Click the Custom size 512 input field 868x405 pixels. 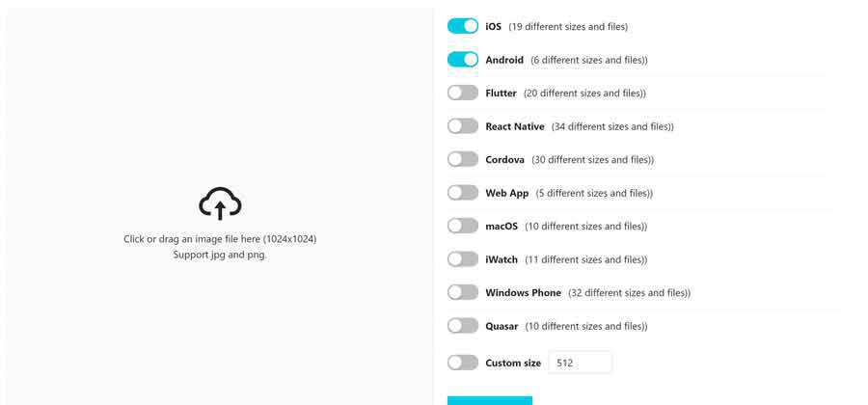coord(580,363)
